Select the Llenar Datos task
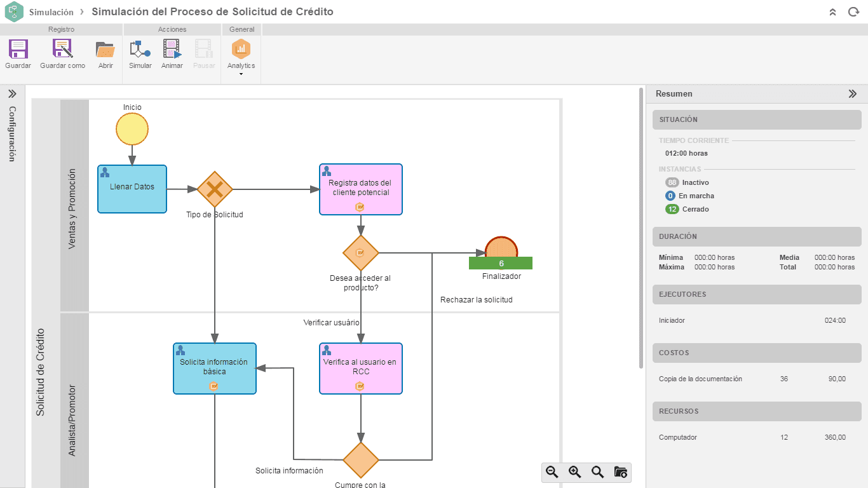This screenshot has height=488, width=868. (132, 189)
